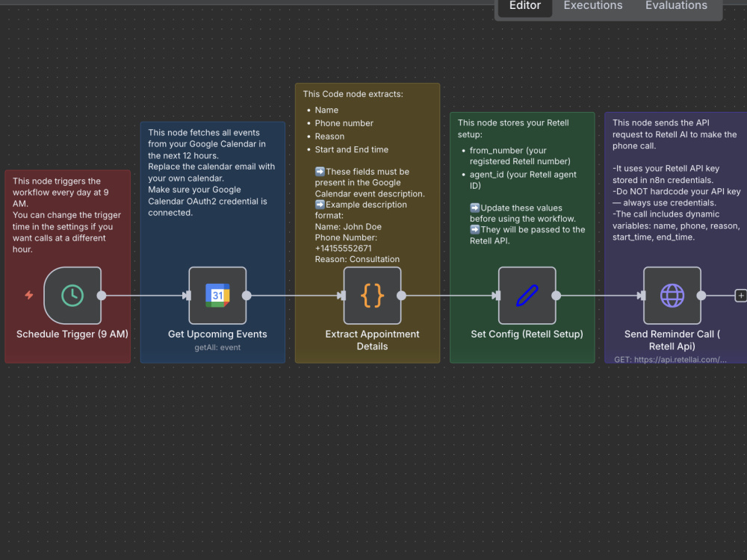Click the 'Send Reminder Call ( Retell Api)' label
Image resolution: width=747 pixels, height=560 pixels.
pos(672,340)
